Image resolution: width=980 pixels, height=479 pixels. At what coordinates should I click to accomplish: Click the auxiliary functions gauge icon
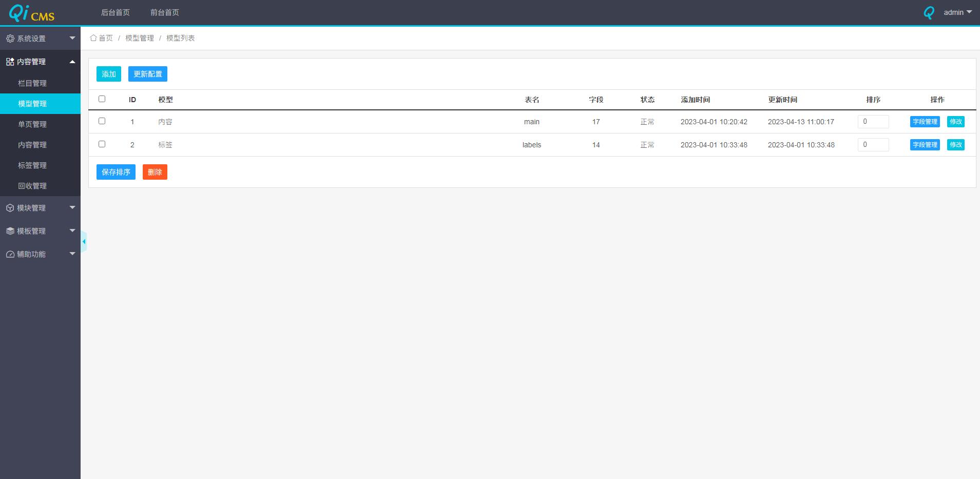coord(10,254)
